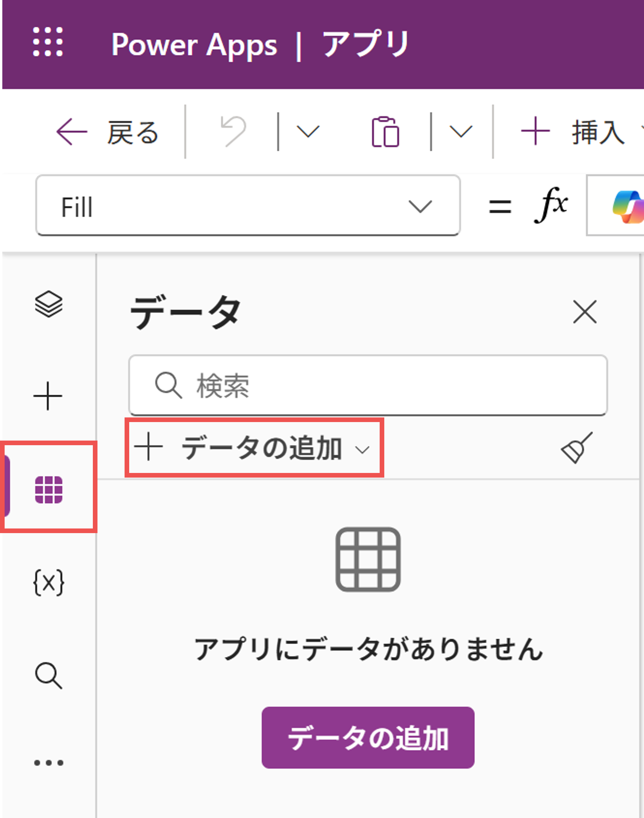The height and width of the screenshot is (818, 644).
Task: Open Variables {x} icon in sidebar
Action: point(49,583)
